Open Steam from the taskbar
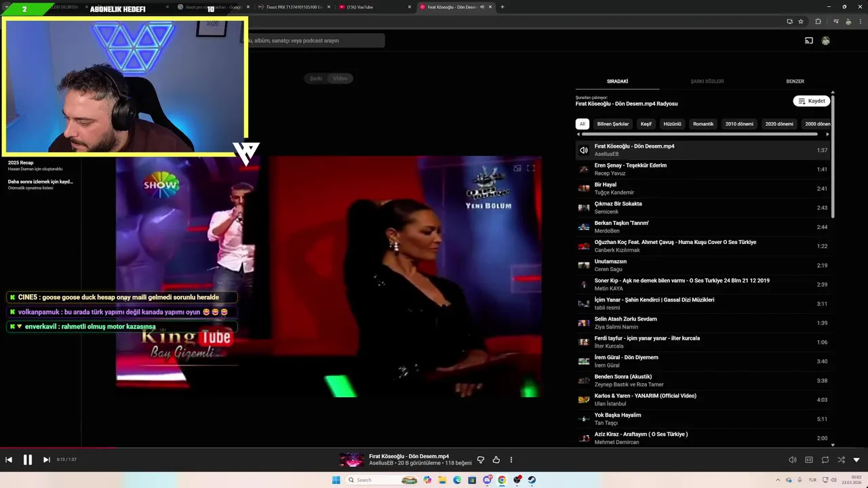This screenshot has width=868, height=488. tap(532, 480)
